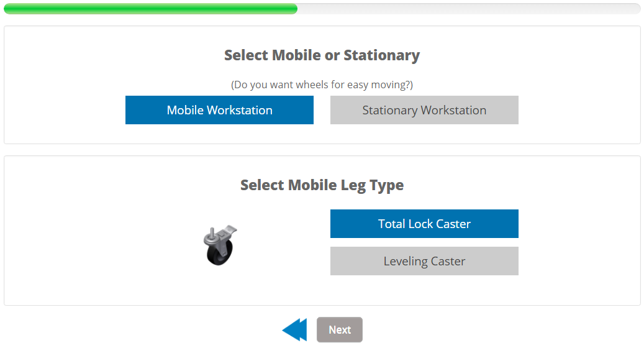Viewport: 644px width, 348px height.
Task: Choose the Stationary Workstation option
Action: coord(424,110)
